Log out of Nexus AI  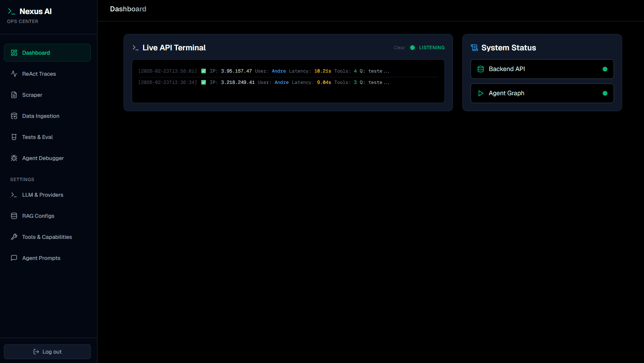[x=47, y=351]
